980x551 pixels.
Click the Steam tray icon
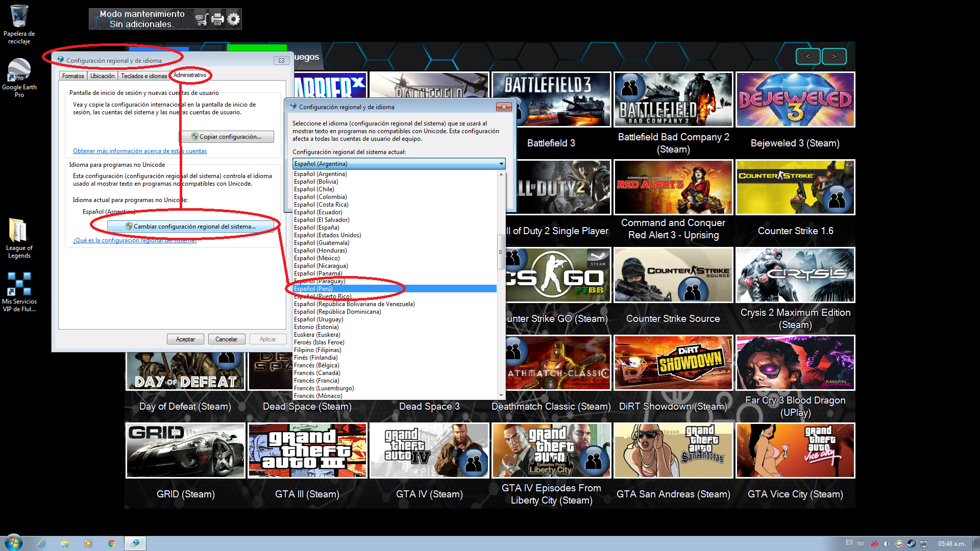(x=911, y=544)
